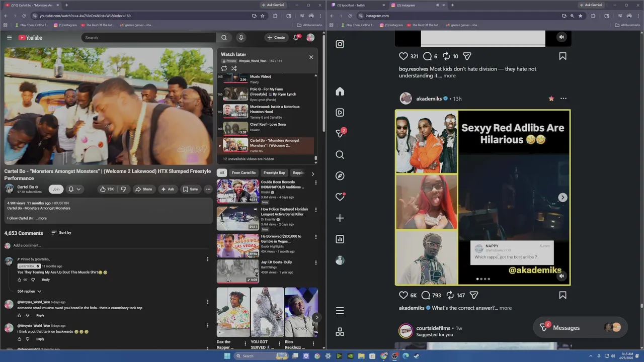Share the Cartel Bo video
The image size is (644, 362).
coord(143,189)
